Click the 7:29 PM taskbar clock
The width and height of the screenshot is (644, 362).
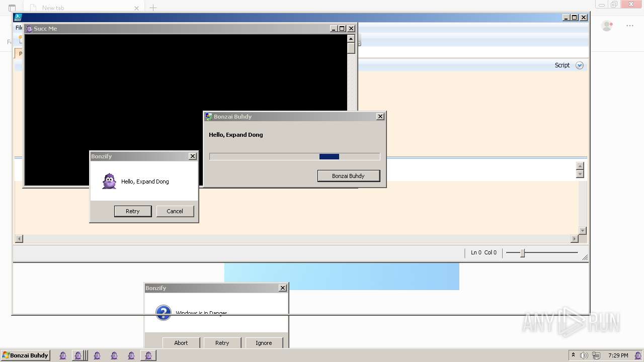[618, 355]
